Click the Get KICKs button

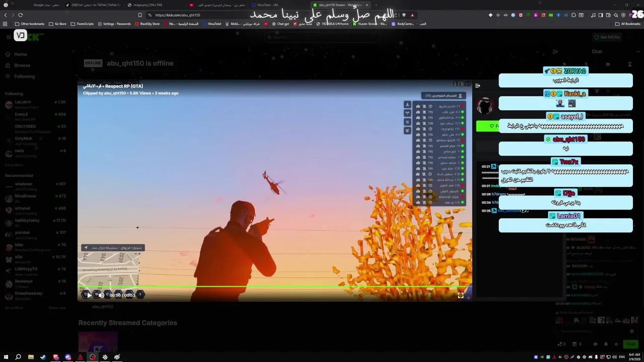click(607, 37)
